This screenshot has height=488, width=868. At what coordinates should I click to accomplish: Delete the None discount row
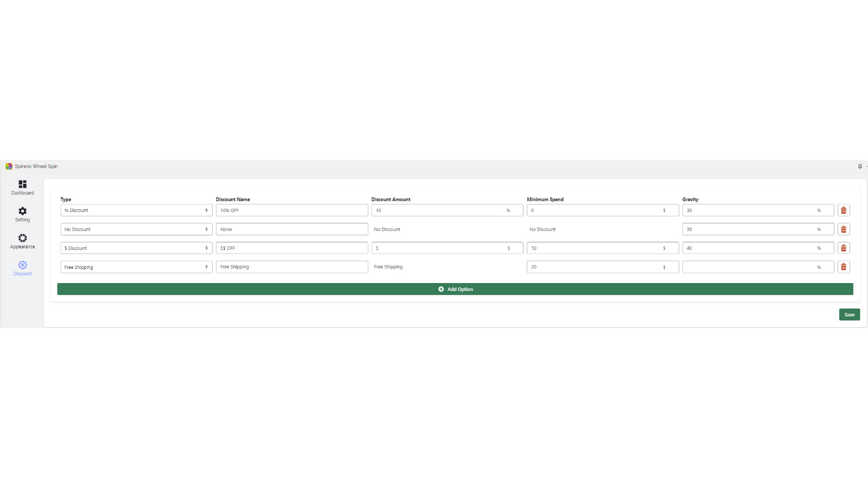(844, 229)
